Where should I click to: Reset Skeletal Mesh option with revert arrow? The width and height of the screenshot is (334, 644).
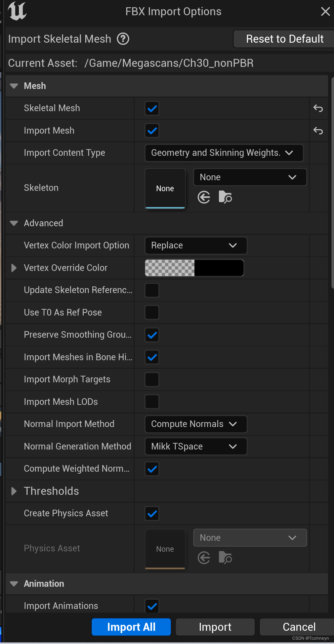point(318,108)
